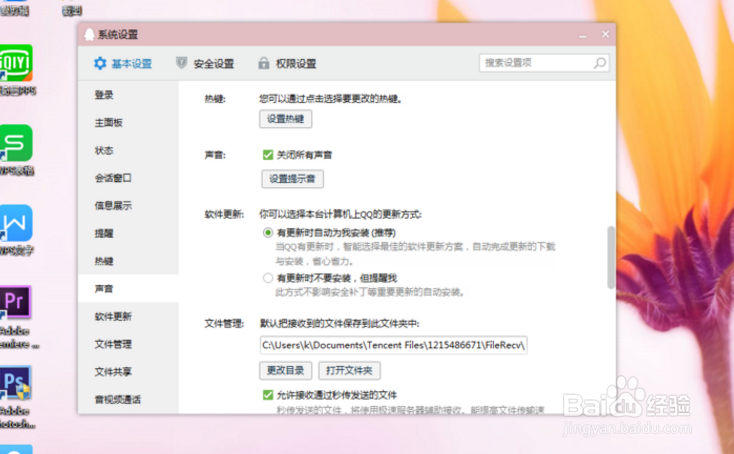Select 信息展示 in the settings sidebar
The image size is (734, 454).
(x=128, y=205)
